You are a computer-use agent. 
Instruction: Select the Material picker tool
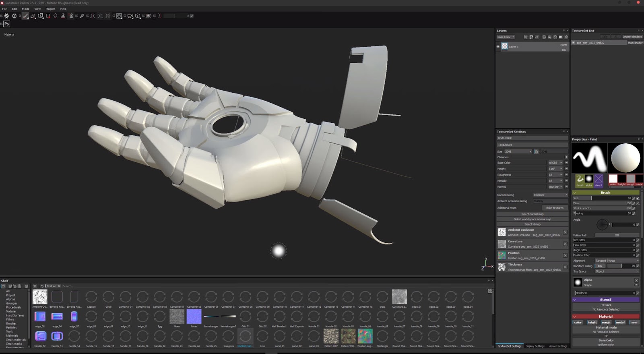(x=82, y=16)
